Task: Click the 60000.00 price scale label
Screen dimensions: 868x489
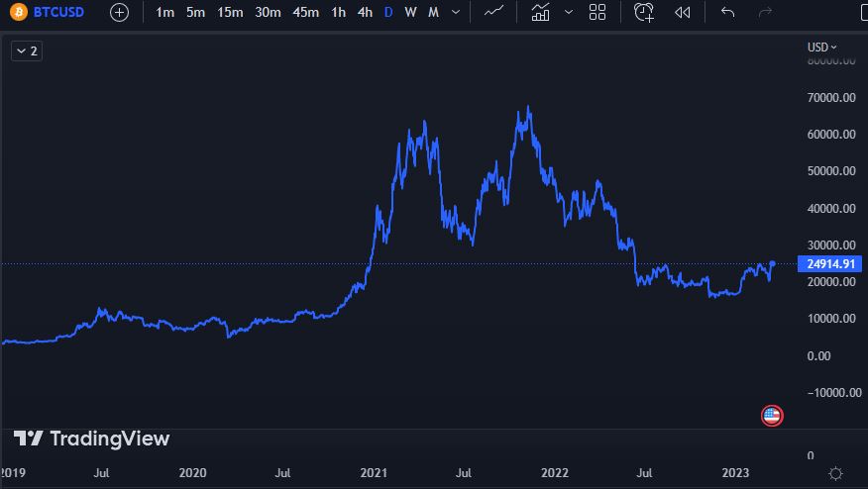Action: (x=831, y=135)
